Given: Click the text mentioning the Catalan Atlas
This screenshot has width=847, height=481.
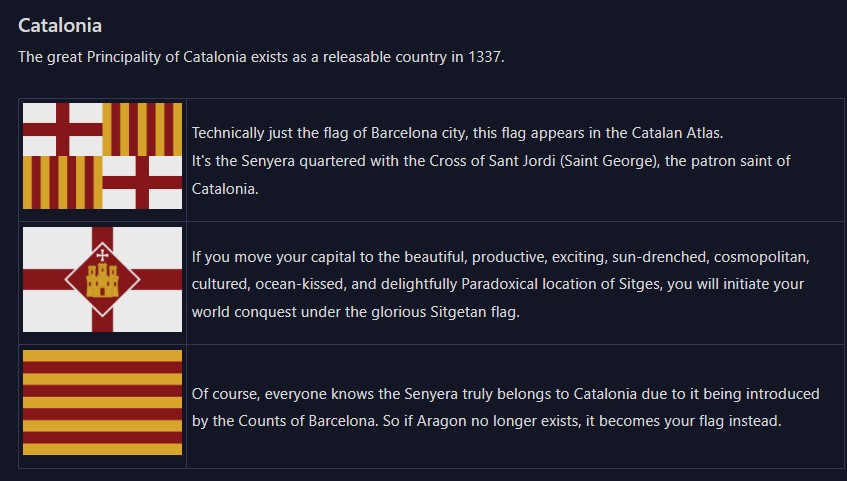Looking at the screenshot, I should coord(458,133).
